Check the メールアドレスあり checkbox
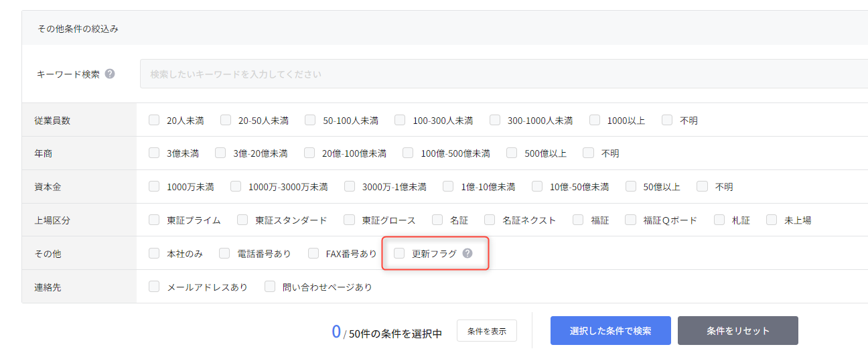Image resolution: width=868 pixels, height=355 pixels. pos(154,286)
